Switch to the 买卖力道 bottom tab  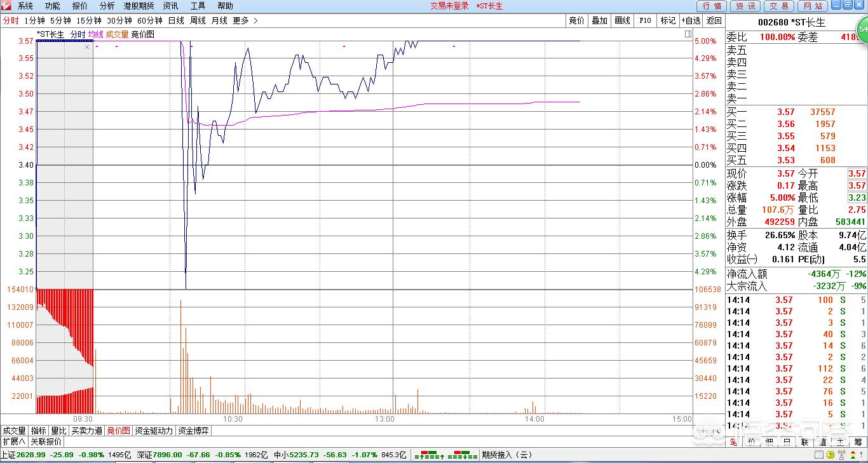pyautogui.click(x=86, y=431)
